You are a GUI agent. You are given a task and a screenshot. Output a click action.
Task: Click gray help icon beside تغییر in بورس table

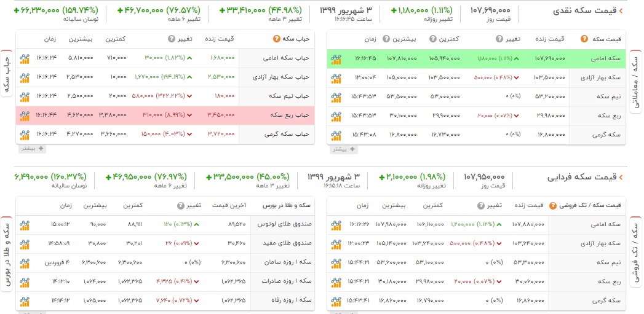(181, 205)
